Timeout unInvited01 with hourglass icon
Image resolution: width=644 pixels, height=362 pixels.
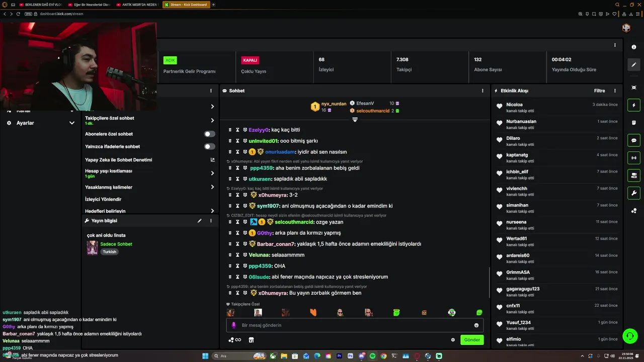pyautogui.click(x=237, y=141)
